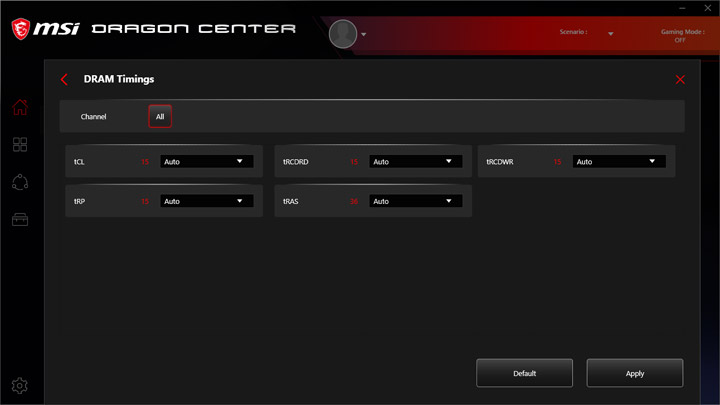Viewport: 720px width, 405px height.
Task: Click the Apply button
Action: point(635,373)
